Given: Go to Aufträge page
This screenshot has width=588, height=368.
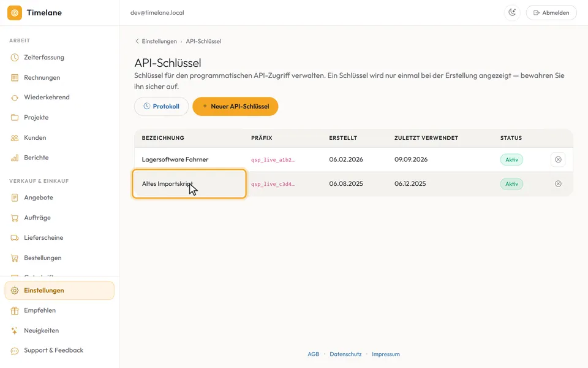Looking at the screenshot, I should point(59,218).
